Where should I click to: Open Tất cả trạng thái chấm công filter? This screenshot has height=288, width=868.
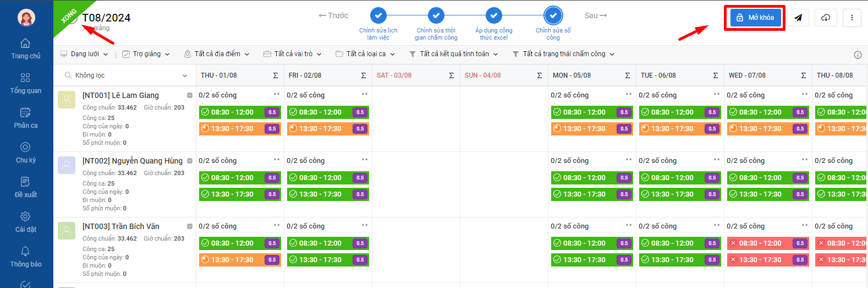click(563, 54)
